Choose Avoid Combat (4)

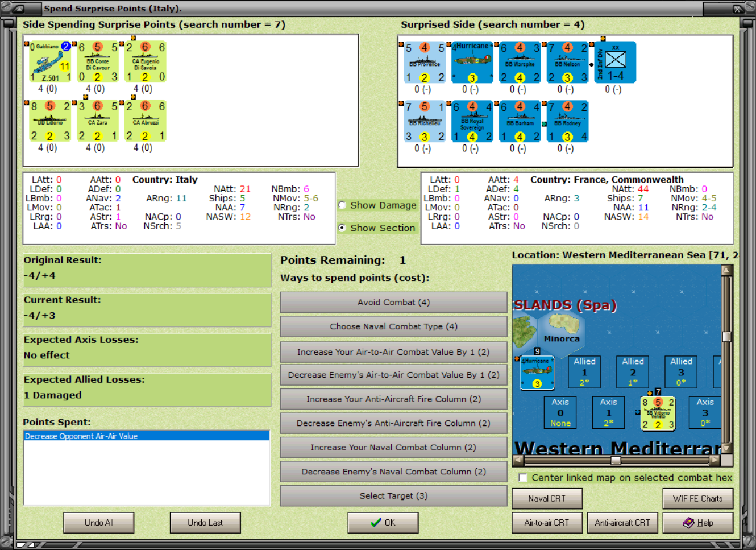tap(393, 303)
